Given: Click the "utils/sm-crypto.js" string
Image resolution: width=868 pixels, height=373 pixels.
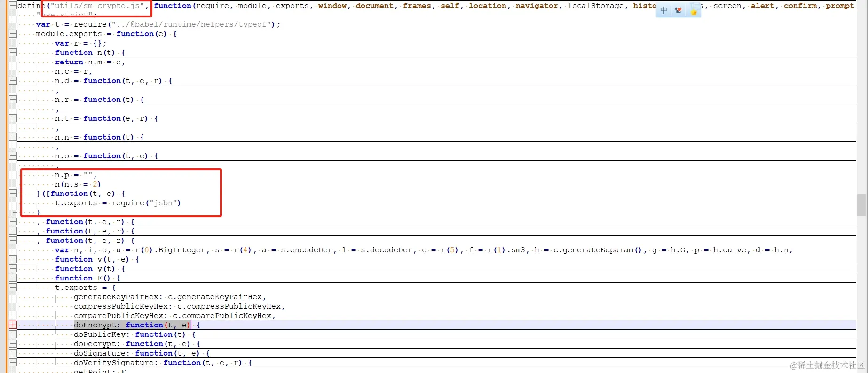Looking at the screenshot, I should click(x=97, y=6).
